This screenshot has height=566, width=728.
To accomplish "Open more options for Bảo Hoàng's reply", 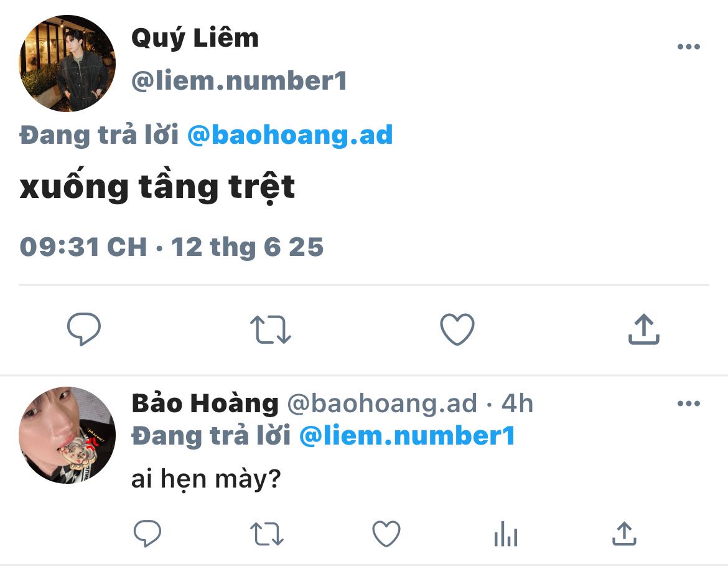I will pyautogui.click(x=689, y=403).
